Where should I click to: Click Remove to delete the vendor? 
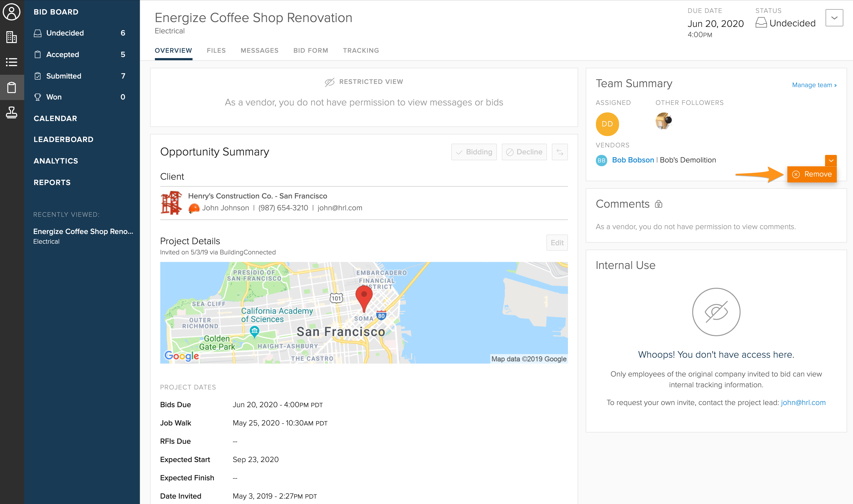tap(812, 174)
